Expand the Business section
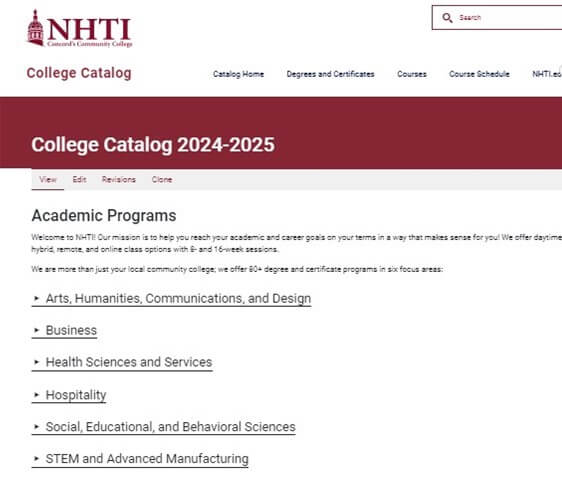 [x=65, y=331]
